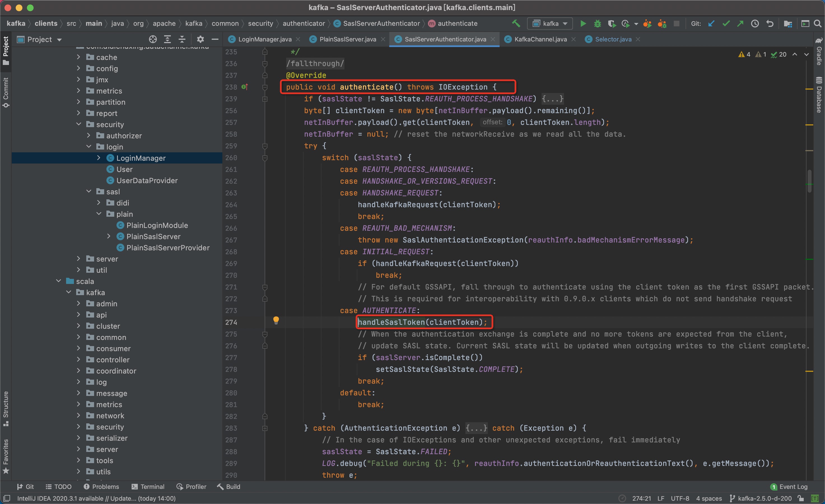Open Git history clock icon
825x504 pixels.
755,24
